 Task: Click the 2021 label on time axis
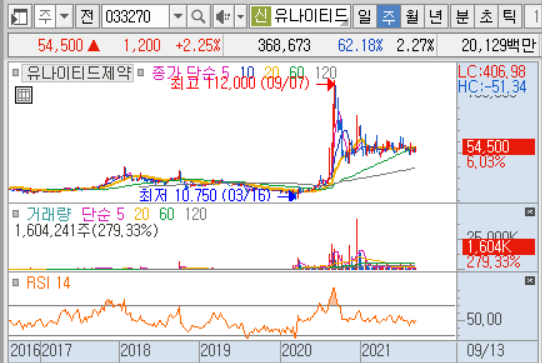click(376, 351)
